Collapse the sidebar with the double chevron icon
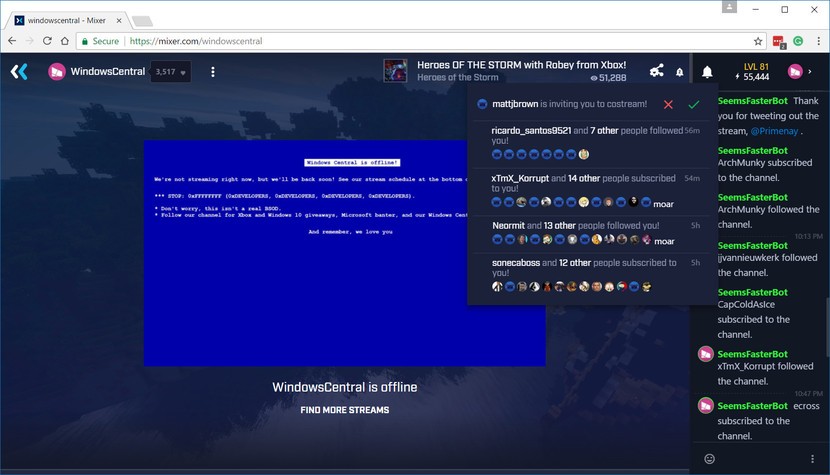830x475 pixels. pyautogui.click(x=19, y=71)
